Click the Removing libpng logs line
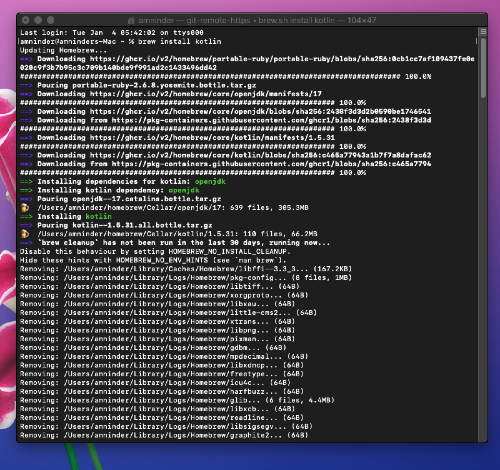The height and width of the screenshot is (470, 500). coord(157,330)
